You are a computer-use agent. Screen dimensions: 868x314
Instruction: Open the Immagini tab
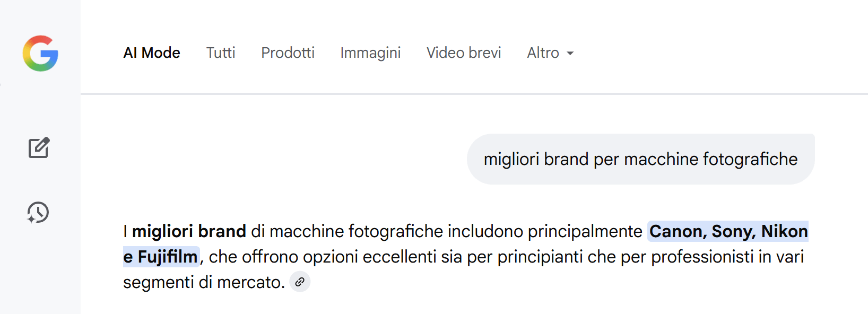(x=370, y=53)
